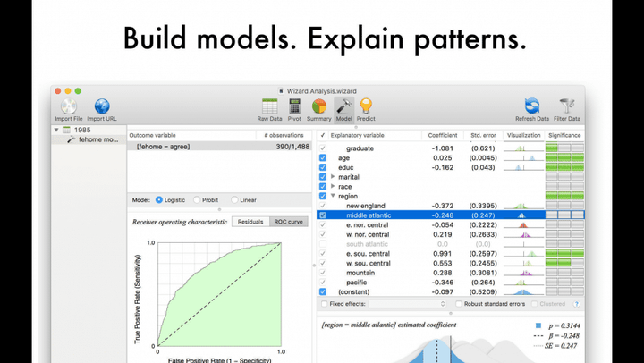Sort by the Std. error column header
This screenshot has height=363, width=644.
[x=483, y=135]
